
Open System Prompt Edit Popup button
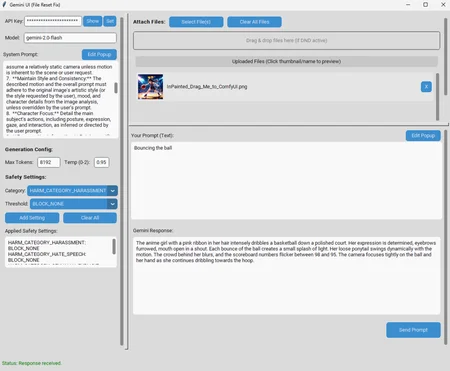coord(99,54)
